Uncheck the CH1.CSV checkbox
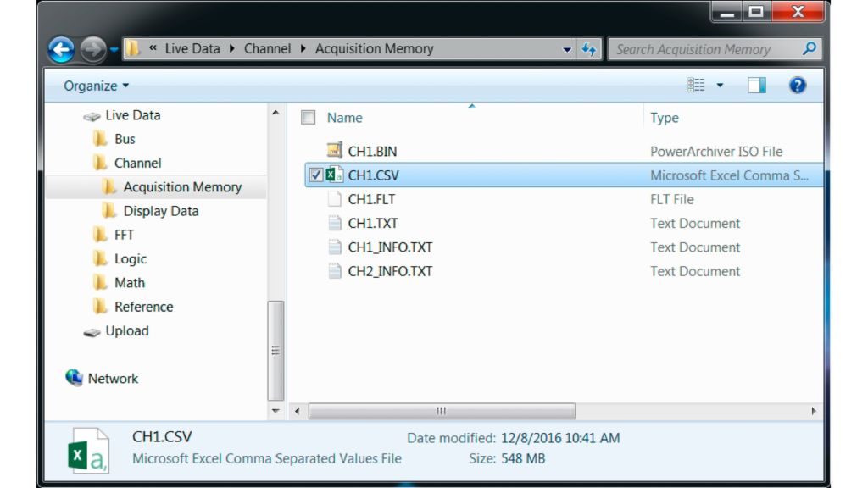This screenshot has height=488, width=868. (316, 175)
